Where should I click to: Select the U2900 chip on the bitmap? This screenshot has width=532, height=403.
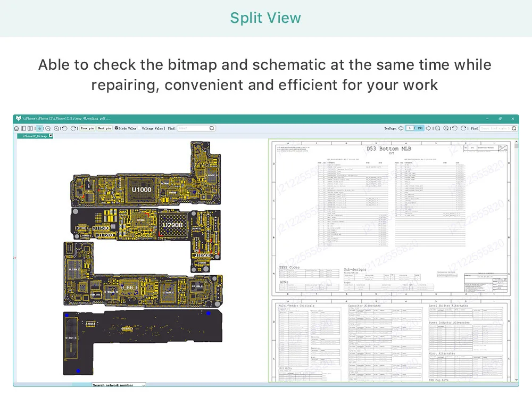pos(173,225)
